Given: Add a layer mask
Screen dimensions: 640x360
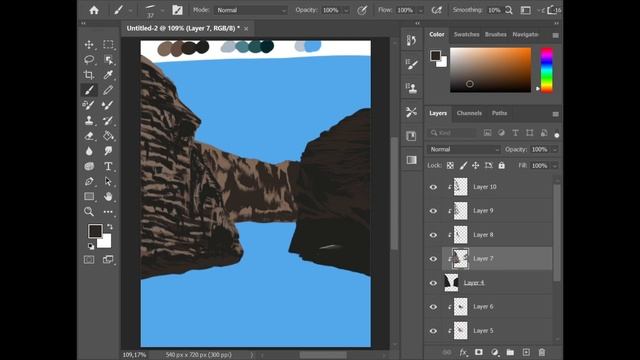Looking at the screenshot, I should click(479, 352).
